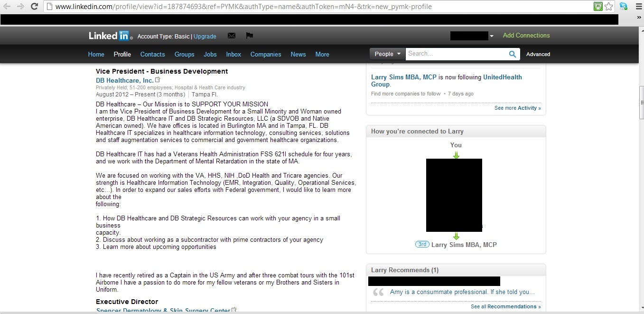Open the Jobs menu item
Viewport: 644px width, 314px height.
click(210, 54)
